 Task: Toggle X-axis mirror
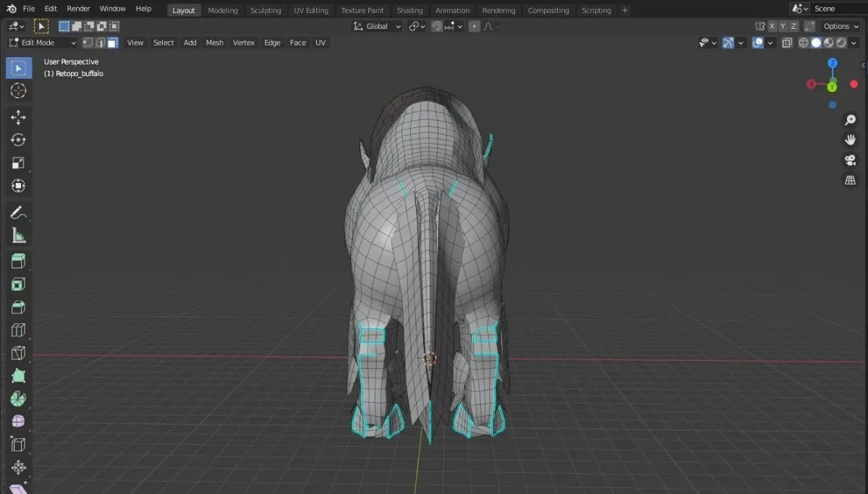tap(772, 26)
